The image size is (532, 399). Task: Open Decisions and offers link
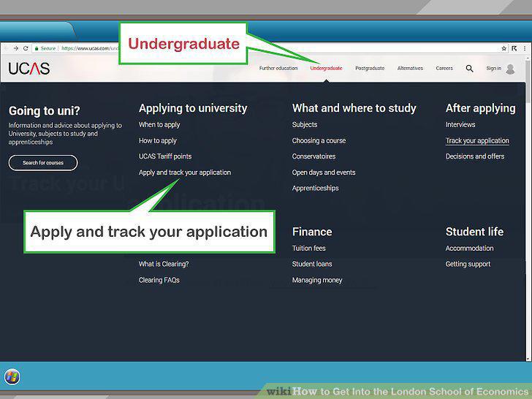tap(475, 156)
